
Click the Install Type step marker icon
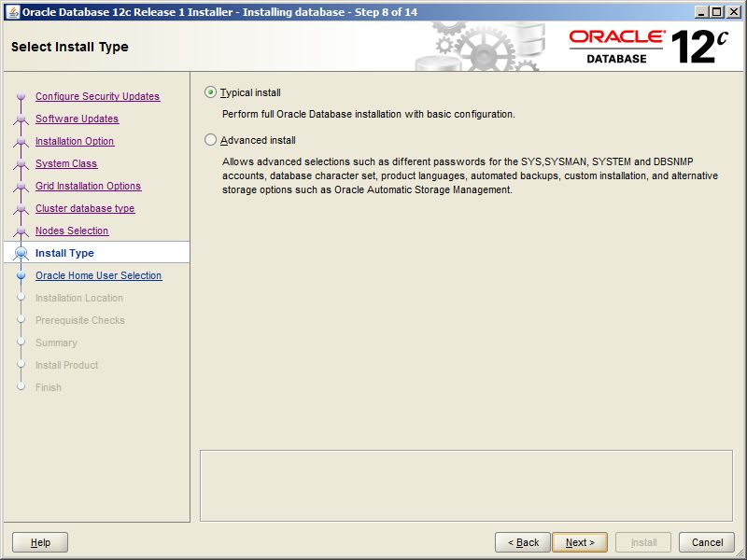point(21,252)
